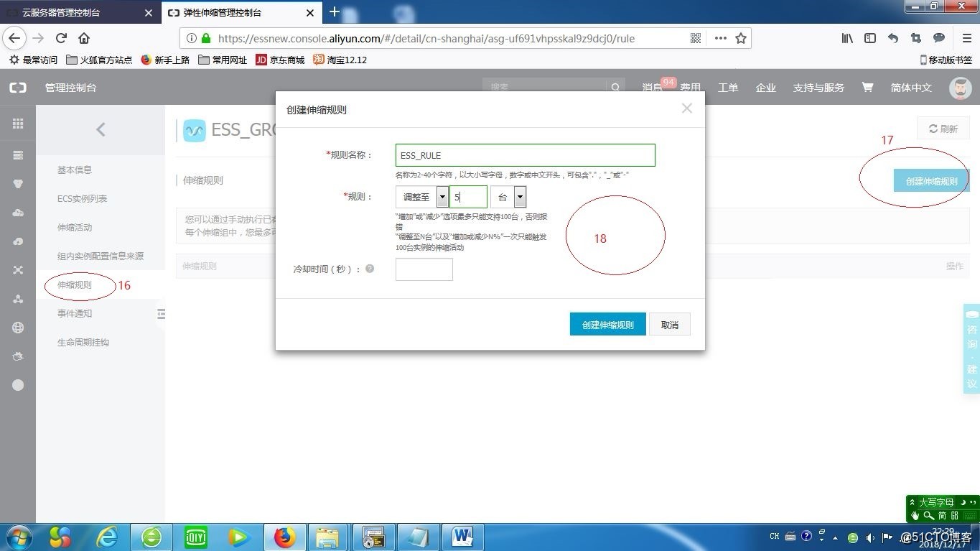The width and height of the screenshot is (980, 551).
Task: Toggle the sidebar collapse handle beside 事件通知
Action: click(x=161, y=314)
